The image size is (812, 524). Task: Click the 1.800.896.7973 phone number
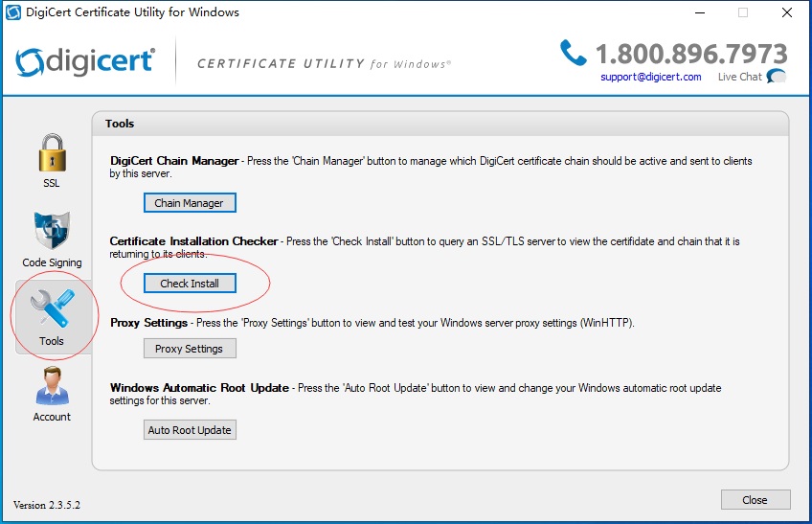pos(691,54)
